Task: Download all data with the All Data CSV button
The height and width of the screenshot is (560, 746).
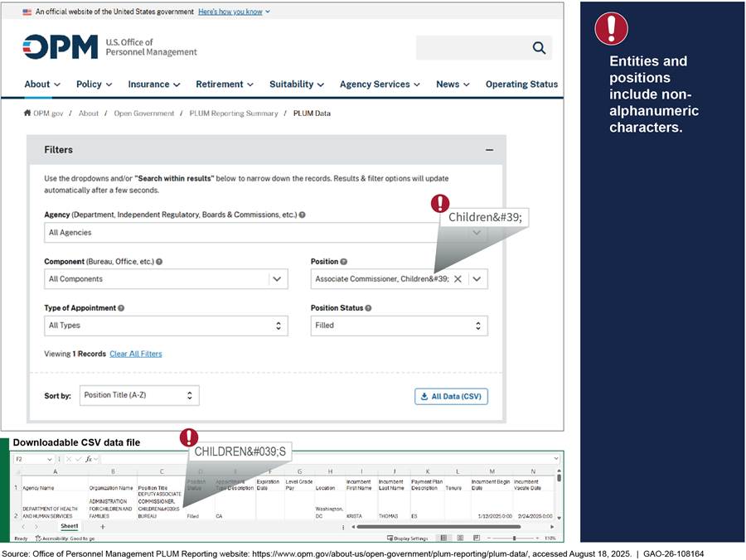Action: 451,396
